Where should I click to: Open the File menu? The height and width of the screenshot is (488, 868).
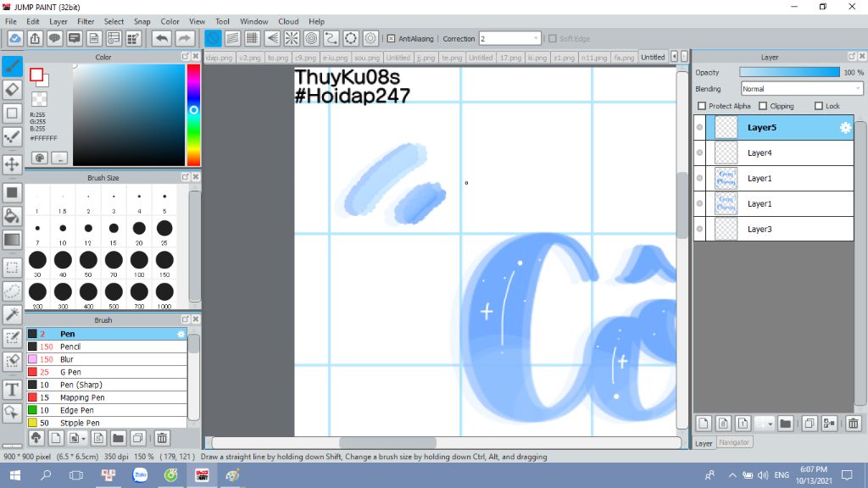click(x=10, y=21)
